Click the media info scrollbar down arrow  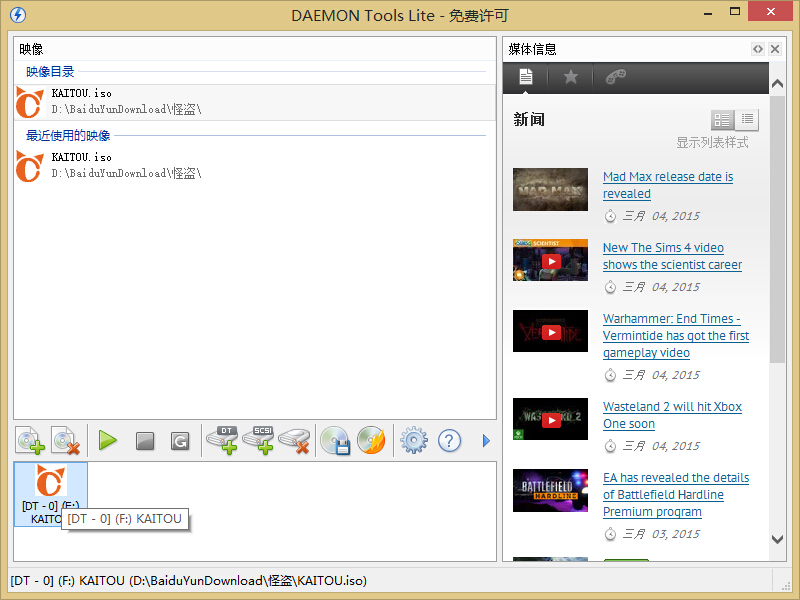click(x=777, y=539)
